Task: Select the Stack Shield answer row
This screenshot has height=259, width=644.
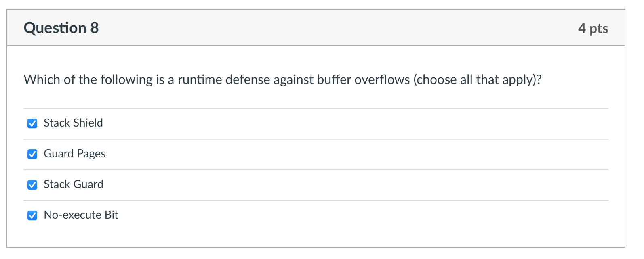Action: tap(73, 123)
